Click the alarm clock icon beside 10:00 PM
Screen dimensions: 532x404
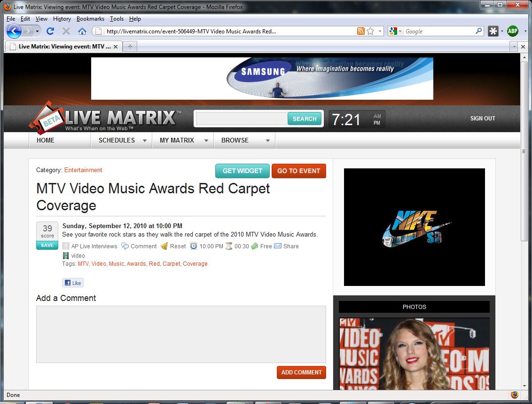[x=194, y=246]
